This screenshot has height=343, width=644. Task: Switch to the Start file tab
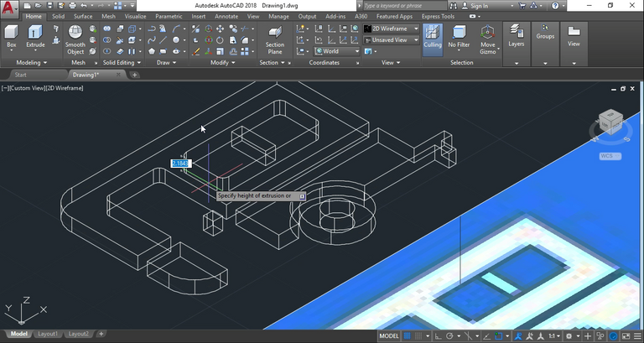pos(20,75)
